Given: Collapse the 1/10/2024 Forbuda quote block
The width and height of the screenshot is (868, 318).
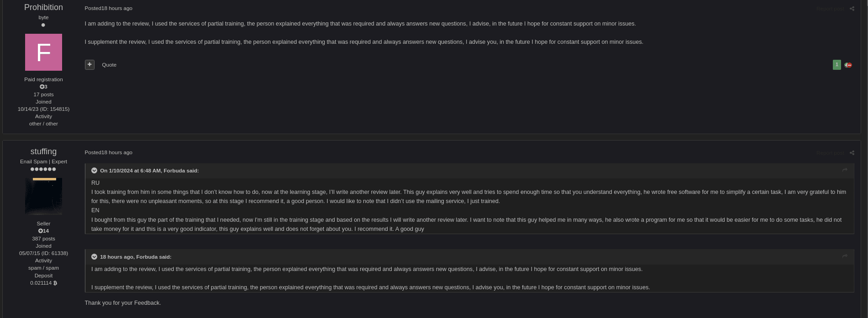Looking at the screenshot, I should [95, 170].
